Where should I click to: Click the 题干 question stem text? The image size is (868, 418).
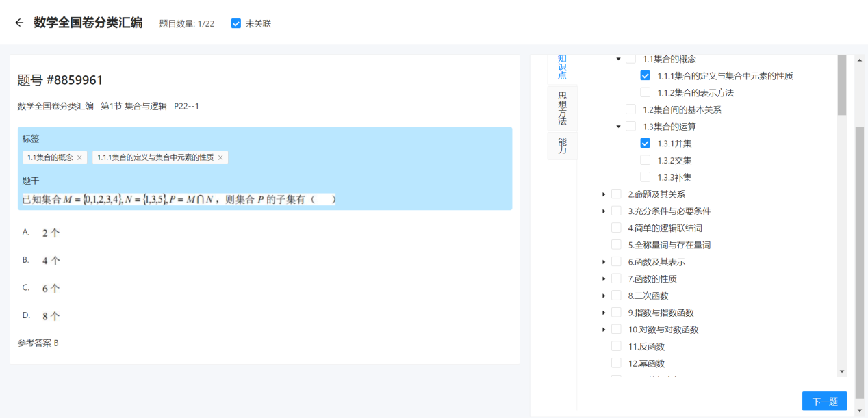pos(179,200)
